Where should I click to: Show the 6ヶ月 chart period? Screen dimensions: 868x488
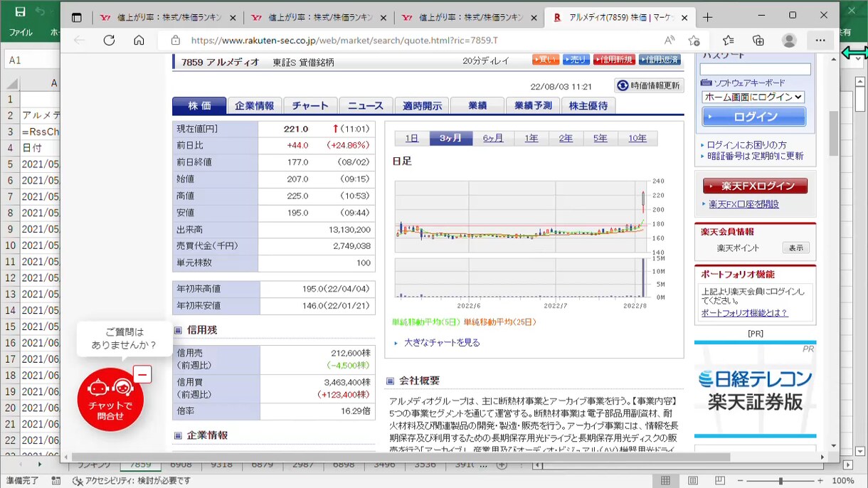[493, 138]
